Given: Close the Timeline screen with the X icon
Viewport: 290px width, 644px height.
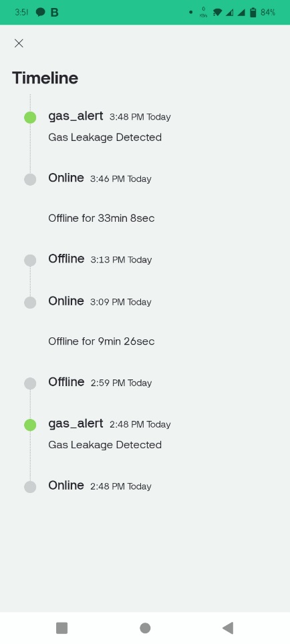Looking at the screenshot, I should (19, 43).
